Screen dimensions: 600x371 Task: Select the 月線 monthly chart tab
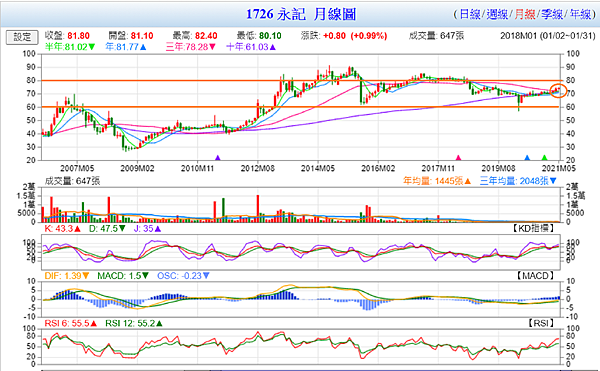[x=525, y=15]
